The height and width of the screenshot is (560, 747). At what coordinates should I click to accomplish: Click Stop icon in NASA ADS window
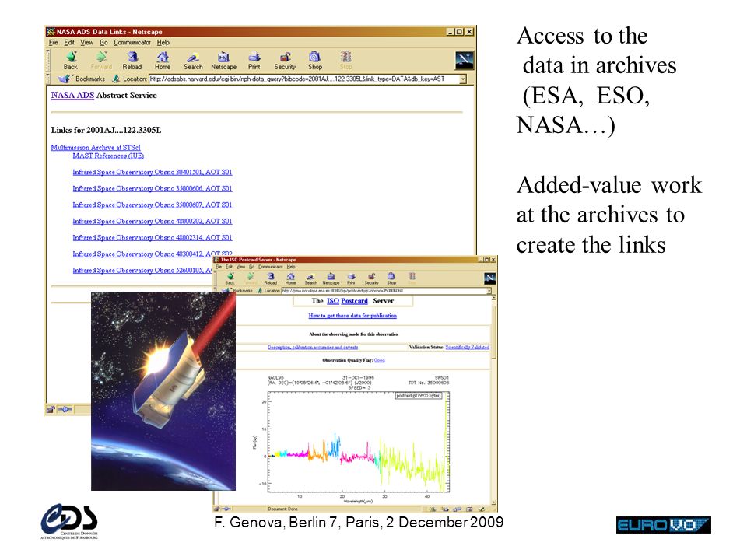(345, 61)
